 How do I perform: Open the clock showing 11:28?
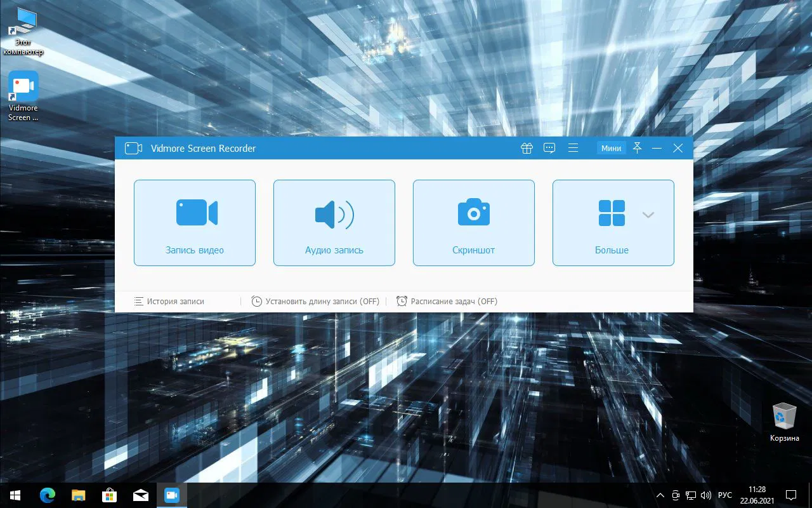point(757,495)
